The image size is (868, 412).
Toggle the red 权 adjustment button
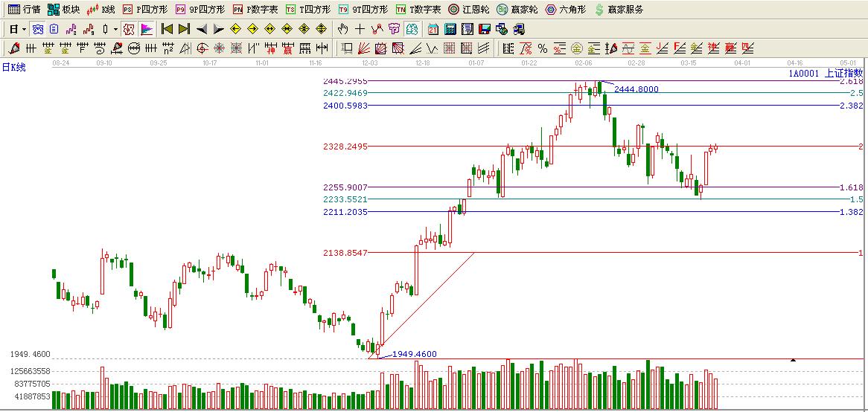129,29
